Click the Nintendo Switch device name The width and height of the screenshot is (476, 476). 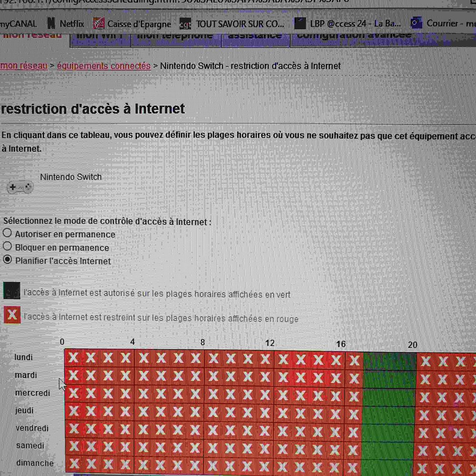tap(71, 177)
